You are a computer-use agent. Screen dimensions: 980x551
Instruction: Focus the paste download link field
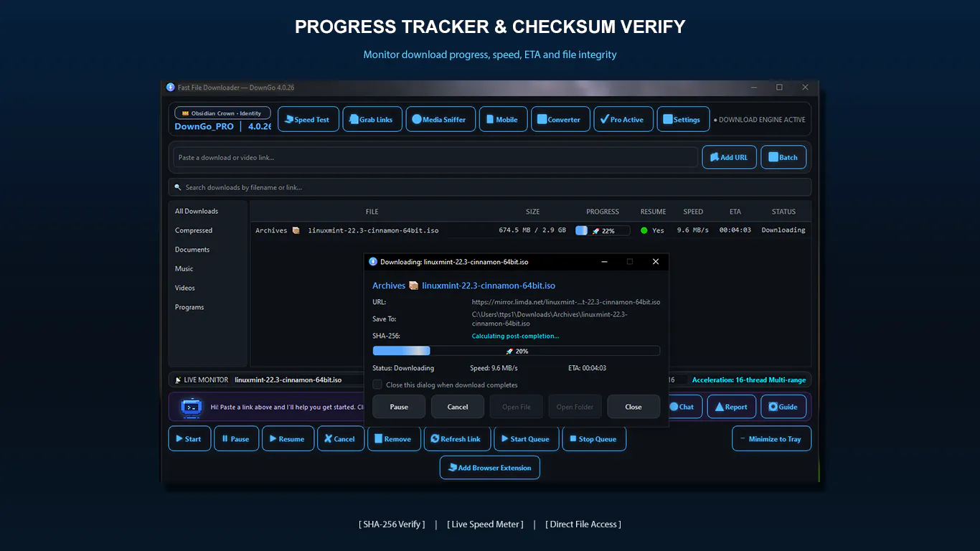tap(435, 157)
